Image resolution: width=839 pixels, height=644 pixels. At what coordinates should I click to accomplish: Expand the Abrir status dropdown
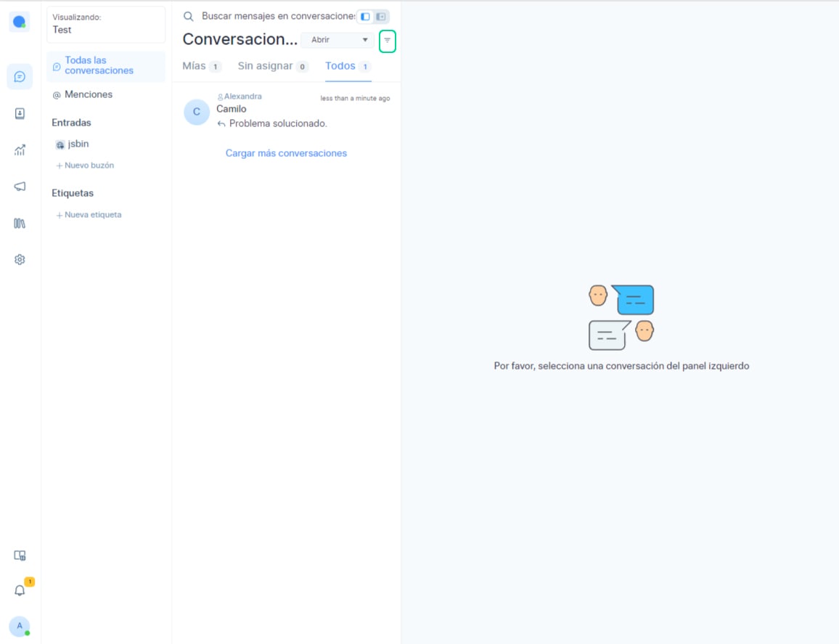tap(337, 40)
